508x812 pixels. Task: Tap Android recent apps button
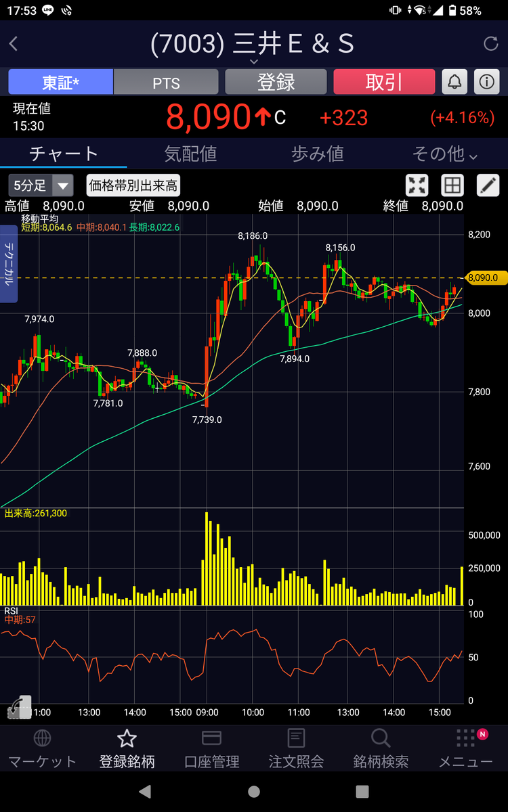coord(362,791)
